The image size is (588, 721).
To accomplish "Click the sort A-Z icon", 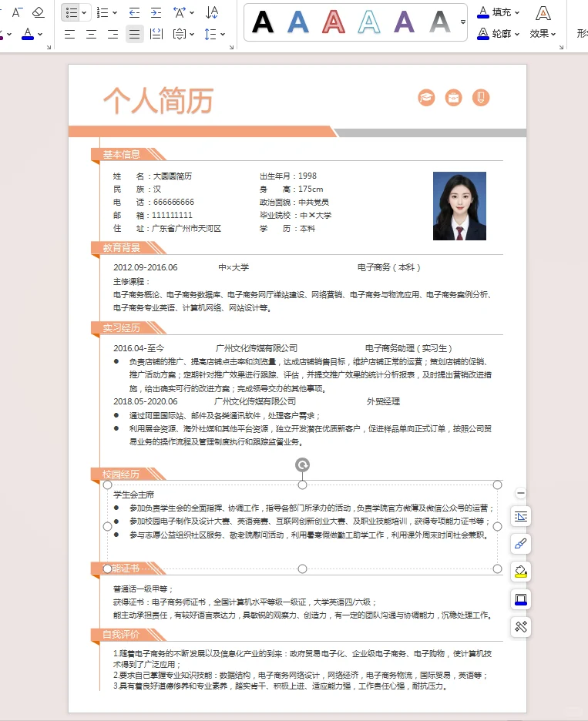I will coord(212,12).
